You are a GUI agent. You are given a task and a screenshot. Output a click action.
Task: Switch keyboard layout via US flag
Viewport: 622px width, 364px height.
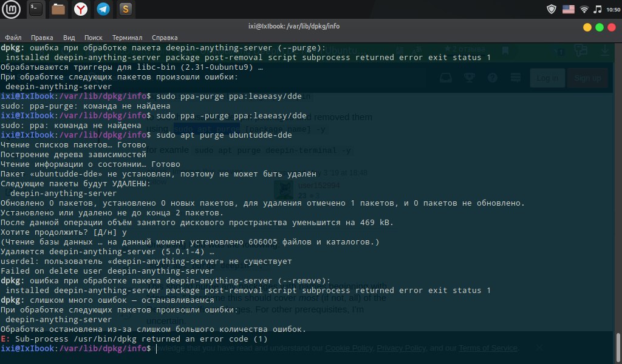coord(568,9)
